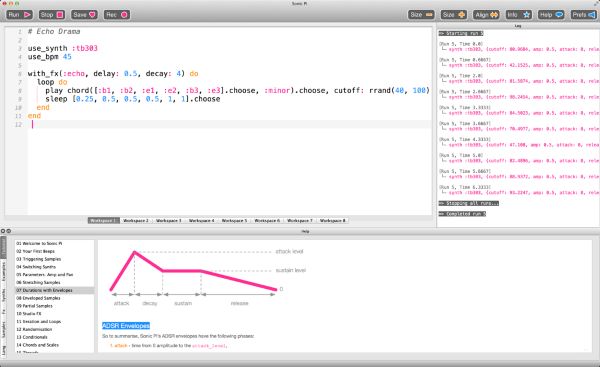Switch to Workspace 5 tab
This screenshot has height=367, width=600.
click(x=234, y=220)
